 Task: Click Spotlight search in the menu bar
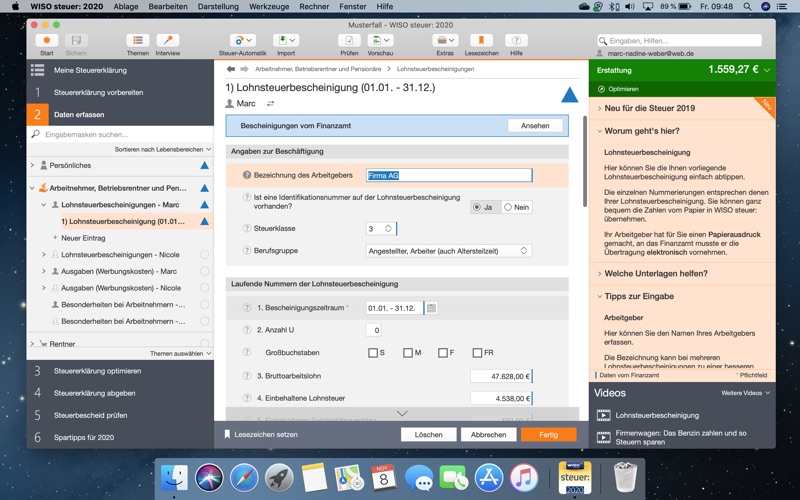click(x=747, y=7)
